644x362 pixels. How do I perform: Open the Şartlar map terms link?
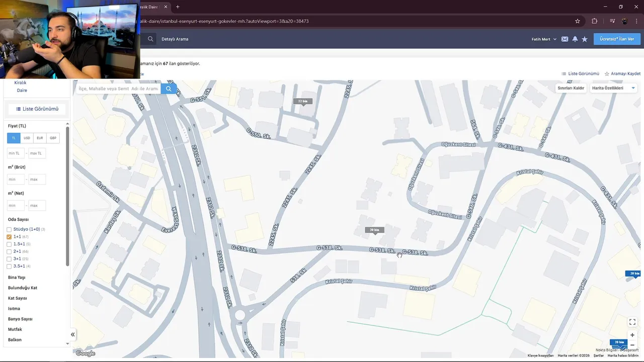pyautogui.click(x=599, y=355)
